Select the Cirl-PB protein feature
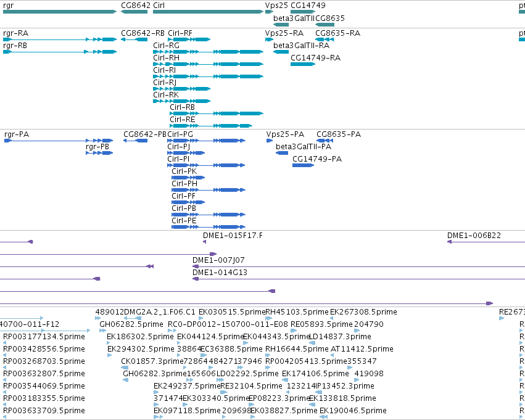The width and height of the screenshot is (525, 420). (x=209, y=215)
